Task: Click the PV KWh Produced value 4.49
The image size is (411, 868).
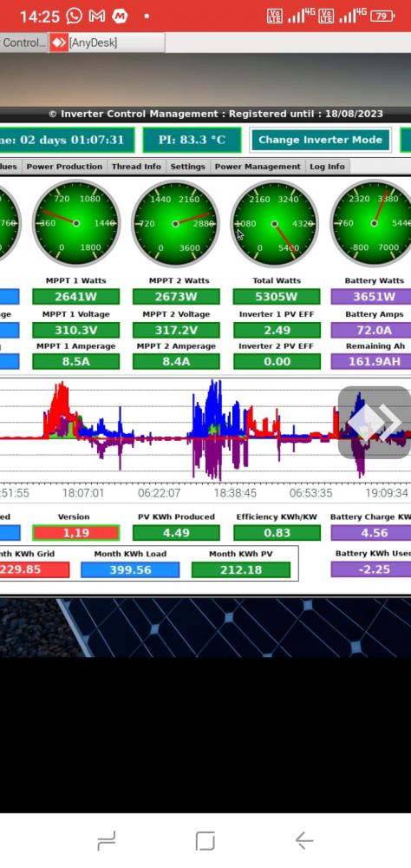Action: coord(176,533)
